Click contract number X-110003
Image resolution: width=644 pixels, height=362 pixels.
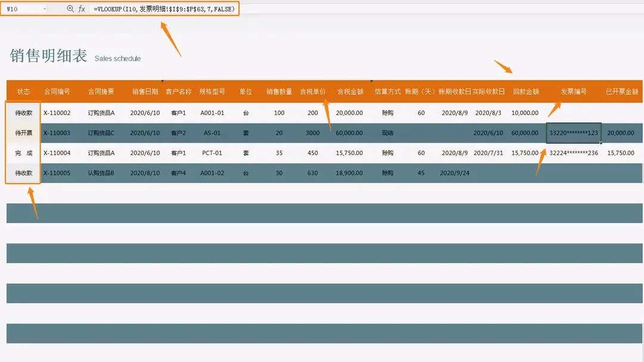(57, 133)
